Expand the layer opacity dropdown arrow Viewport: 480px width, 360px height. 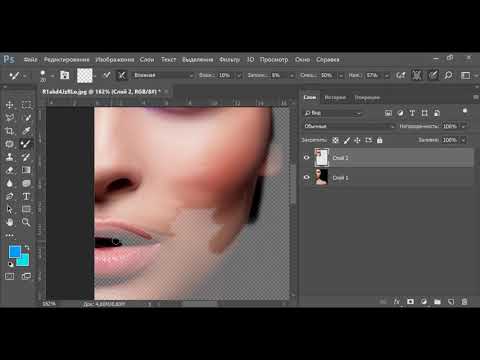coord(463,126)
